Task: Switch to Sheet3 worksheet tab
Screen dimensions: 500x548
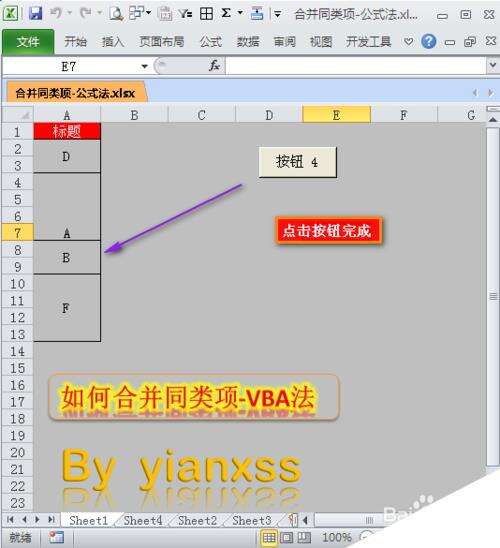Action: point(252,520)
